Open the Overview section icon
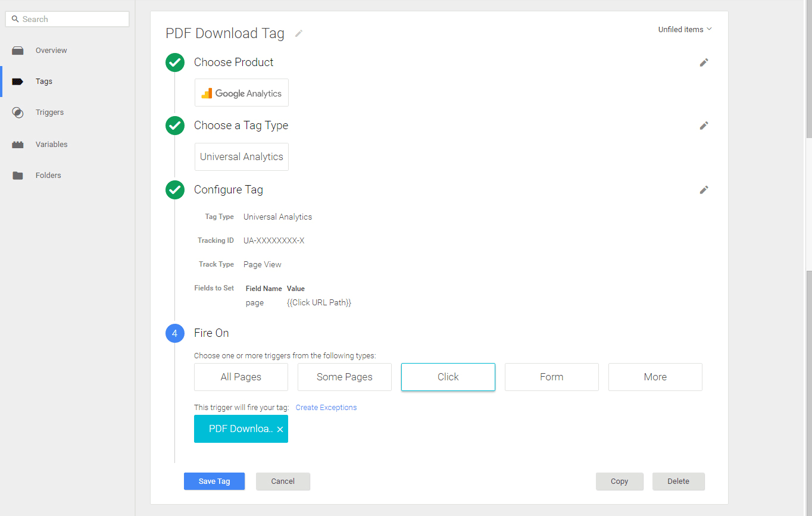 (18, 50)
